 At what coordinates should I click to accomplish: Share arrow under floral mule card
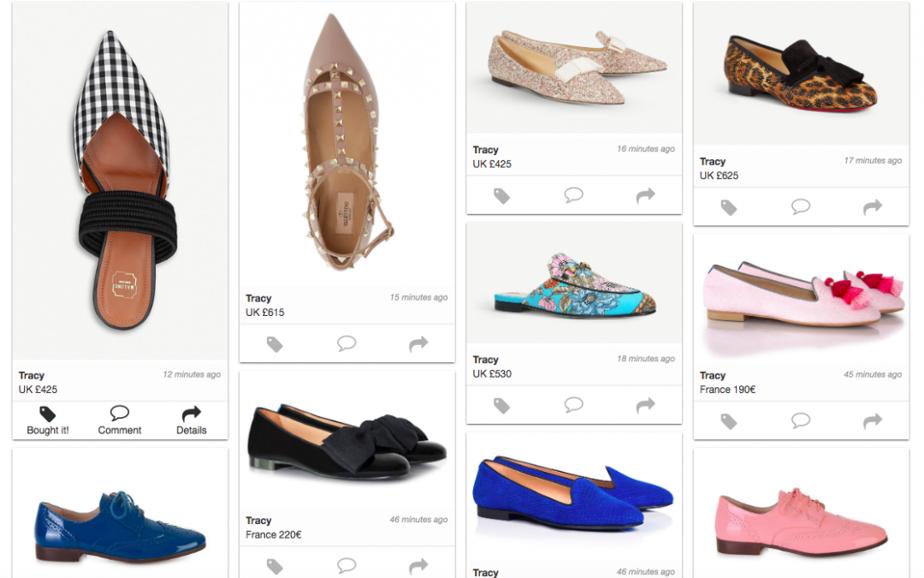click(646, 405)
